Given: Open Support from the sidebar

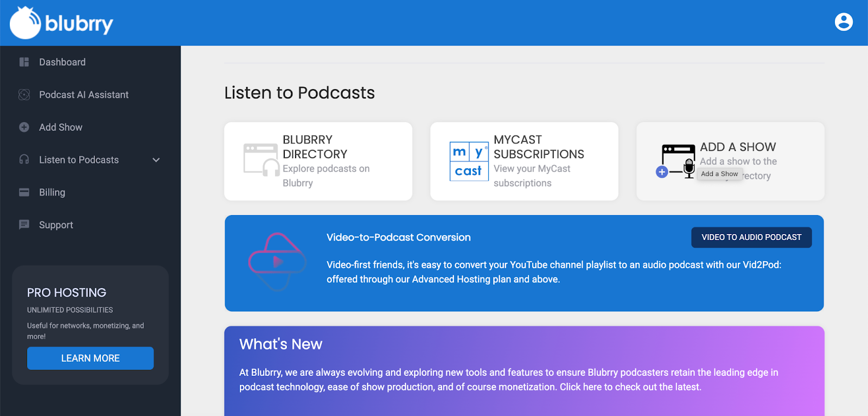Looking at the screenshot, I should (x=56, y=225).
